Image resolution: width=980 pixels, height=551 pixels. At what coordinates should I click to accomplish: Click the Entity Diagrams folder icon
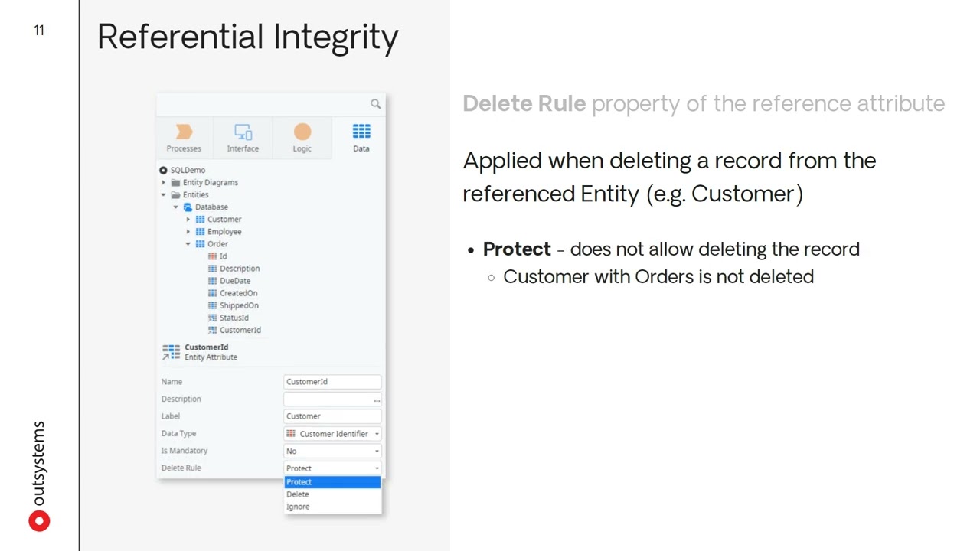pos(175,182)
